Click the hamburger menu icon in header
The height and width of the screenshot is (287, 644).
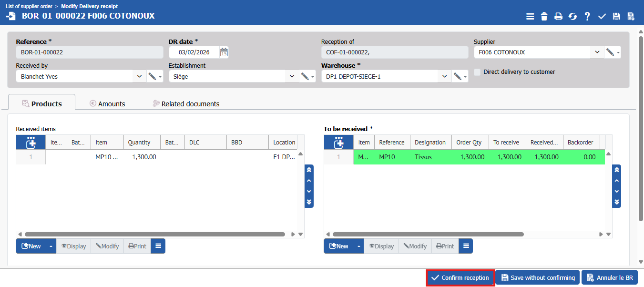coord(530,17)
